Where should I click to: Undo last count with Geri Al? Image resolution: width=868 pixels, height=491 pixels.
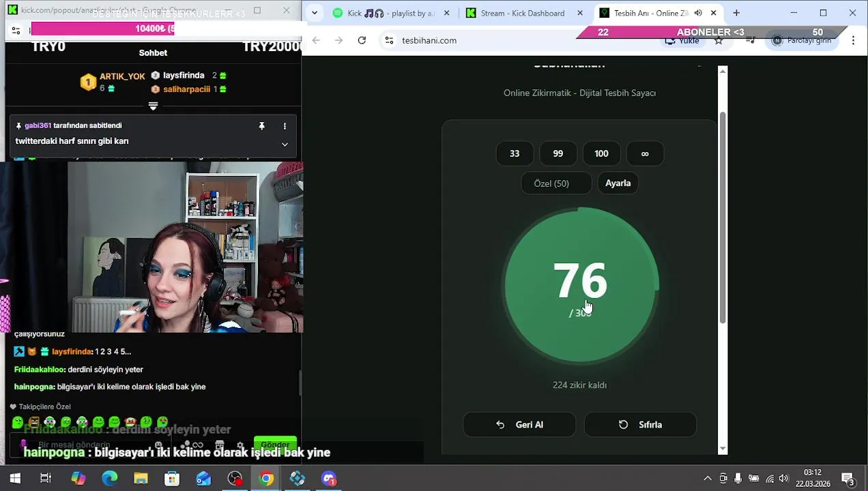[x=519, y=425]
